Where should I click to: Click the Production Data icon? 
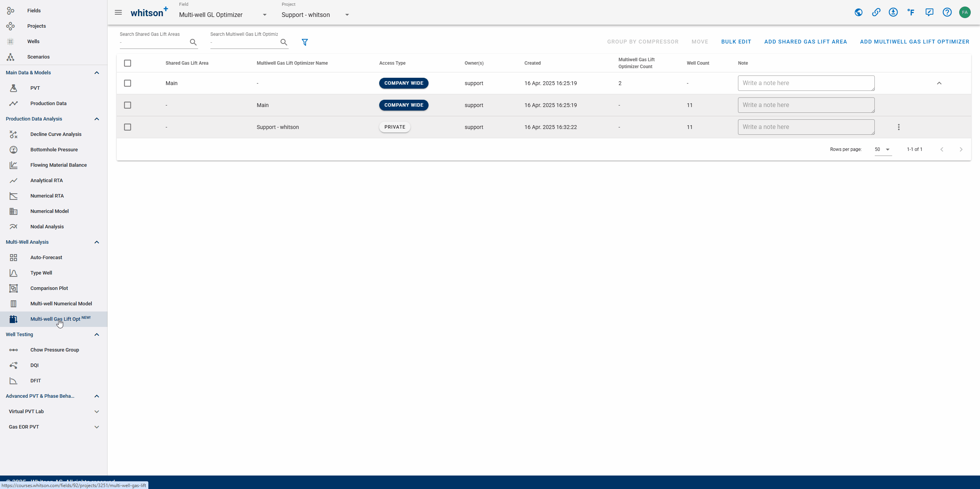(13, 103)
